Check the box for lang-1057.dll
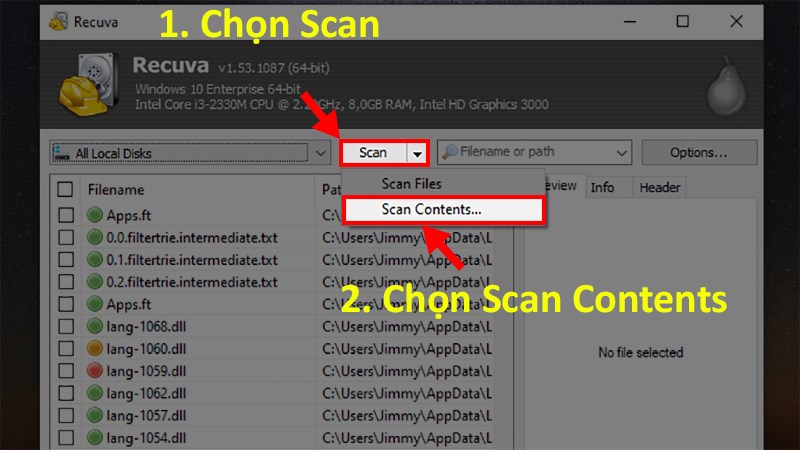The height and width of the screenshot is (450, 800). 66,415
